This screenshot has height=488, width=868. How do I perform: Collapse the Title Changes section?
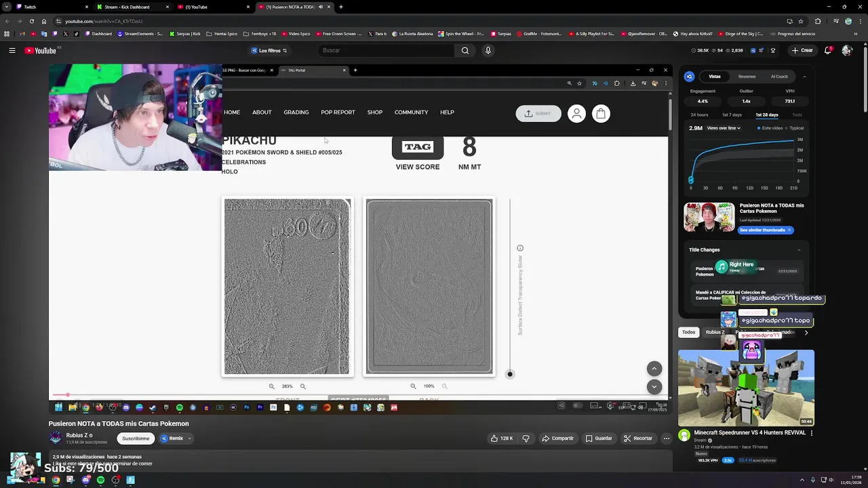point(799,250)
